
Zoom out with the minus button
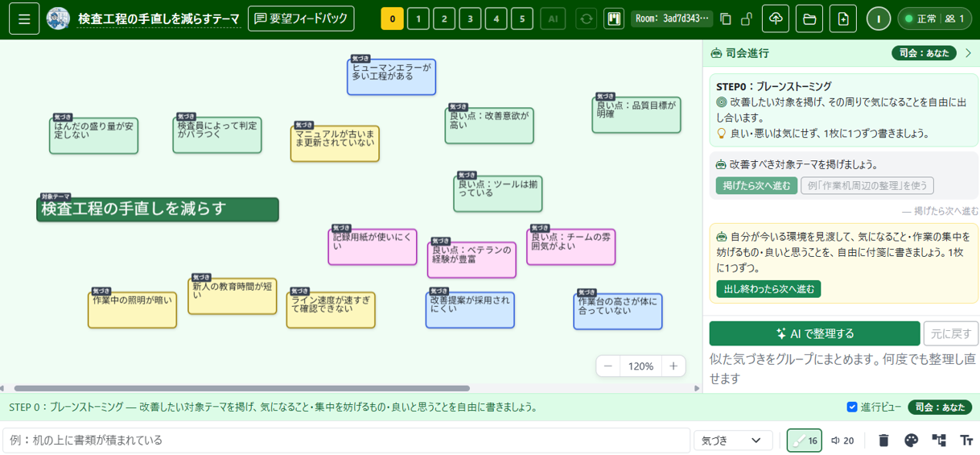[x=608, y=366]
